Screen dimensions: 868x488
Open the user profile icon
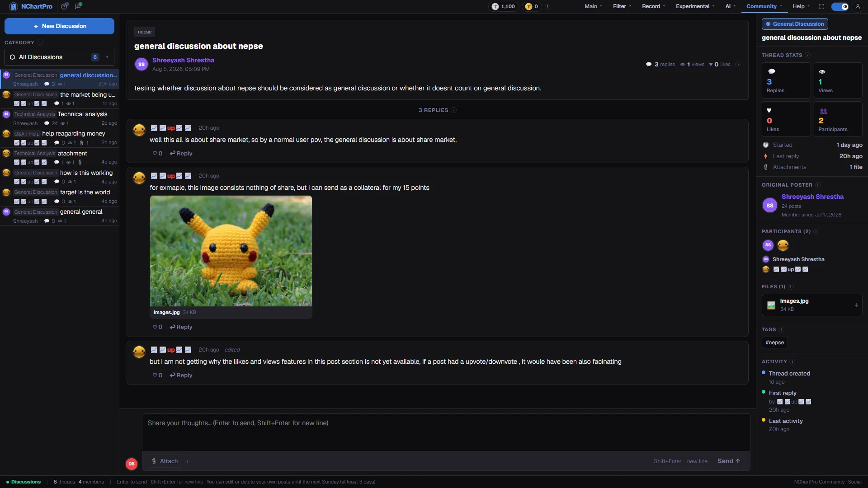pyautogui.click(x=858, y=6)
